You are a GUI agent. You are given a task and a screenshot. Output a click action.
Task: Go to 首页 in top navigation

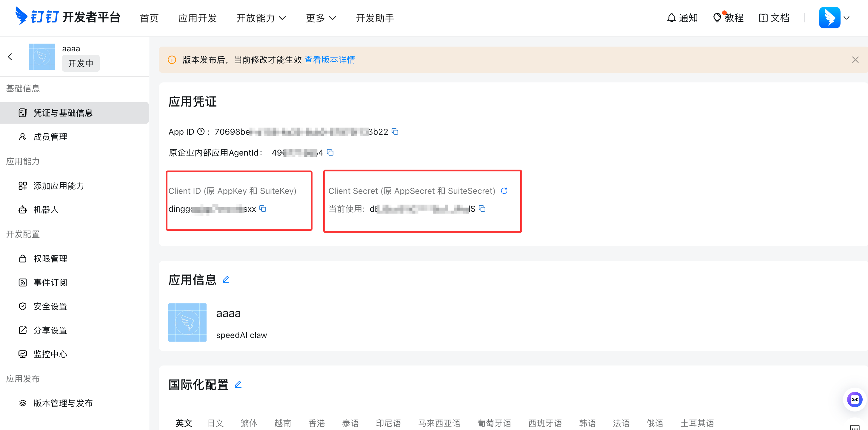tap(149, 18)
